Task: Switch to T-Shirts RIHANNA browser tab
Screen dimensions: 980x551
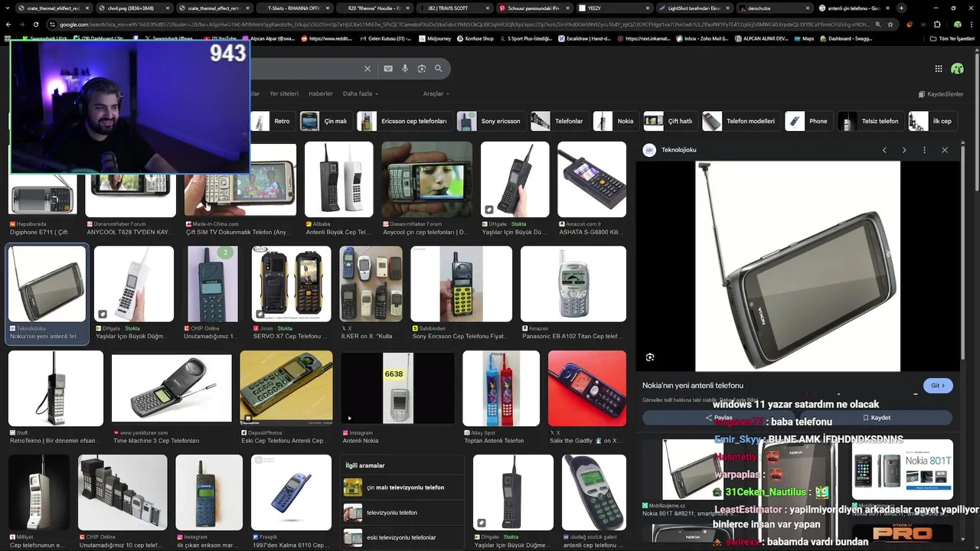Action: click(295, 8)
